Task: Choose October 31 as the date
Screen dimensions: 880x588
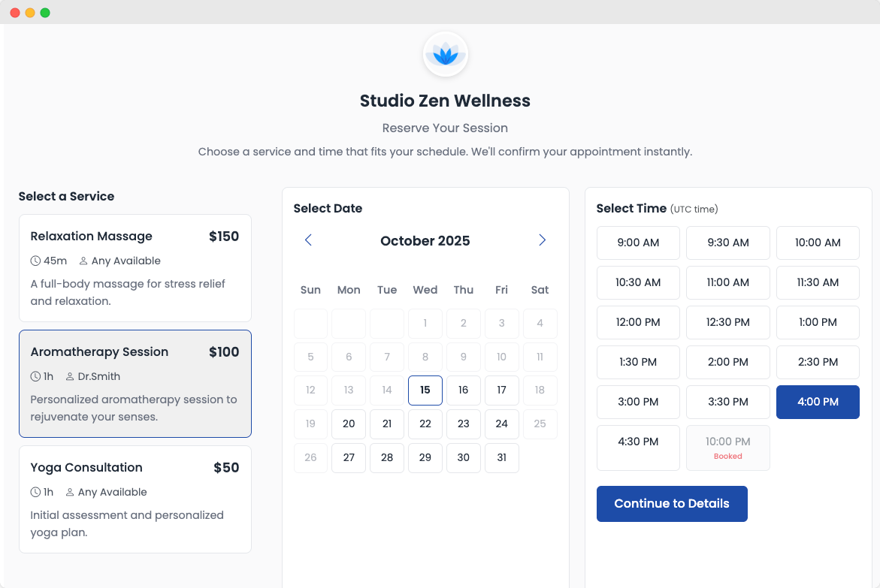Action: 501,458
